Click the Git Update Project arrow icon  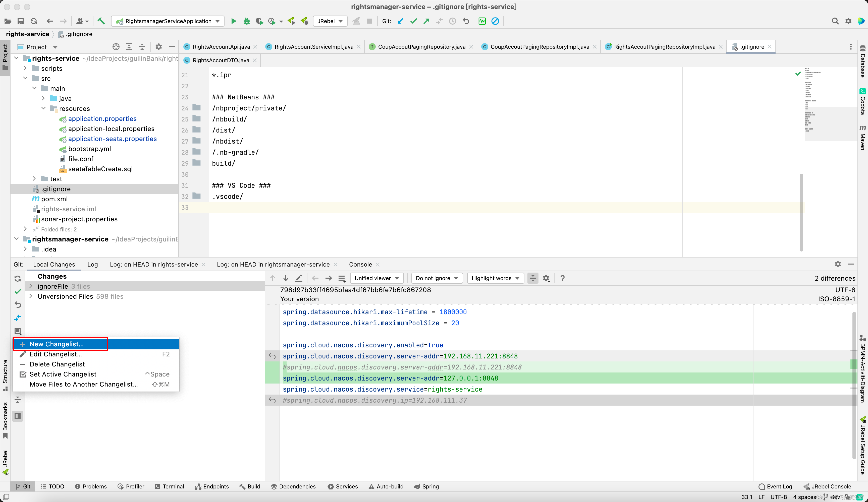click(400, 21)
